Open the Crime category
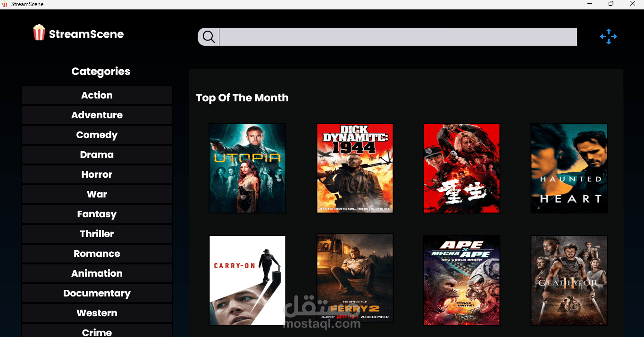The height and width of the screenshot is (337, 644). tap(97, 330)
